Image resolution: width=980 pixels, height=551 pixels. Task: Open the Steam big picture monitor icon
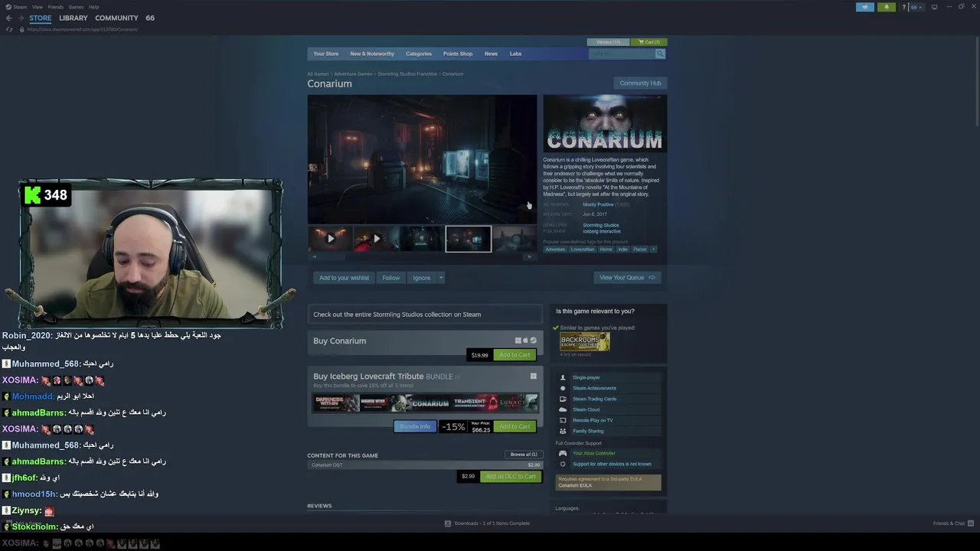point(934,7)
